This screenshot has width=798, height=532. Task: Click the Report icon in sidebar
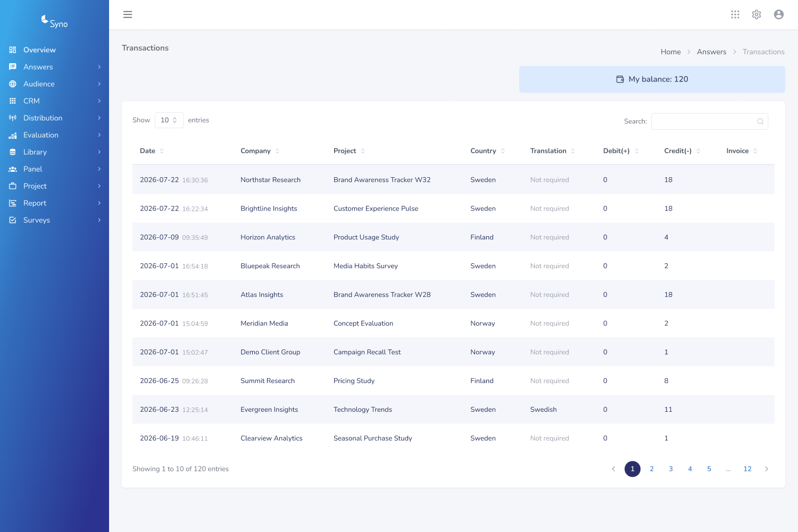[x=13, y=203]
